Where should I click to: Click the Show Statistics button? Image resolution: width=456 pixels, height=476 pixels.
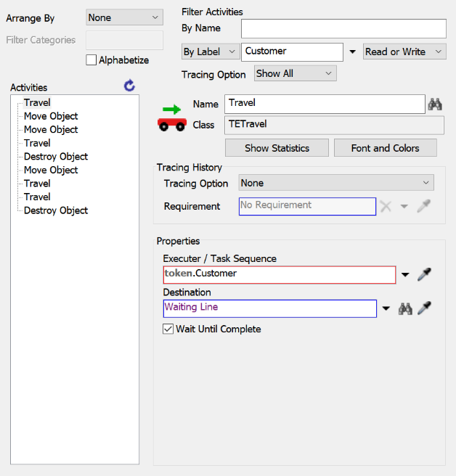tap(277, 148)
